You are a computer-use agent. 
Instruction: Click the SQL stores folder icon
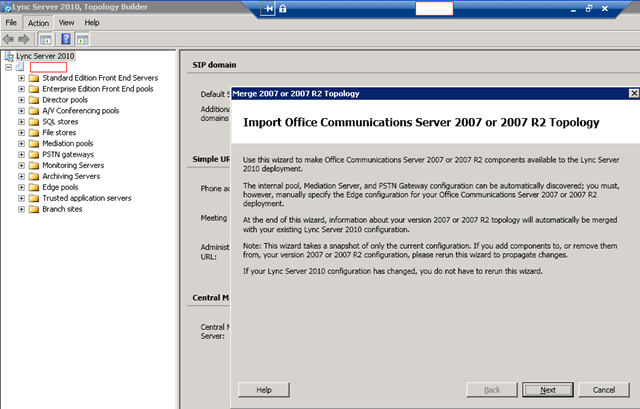tap(34, 122)
